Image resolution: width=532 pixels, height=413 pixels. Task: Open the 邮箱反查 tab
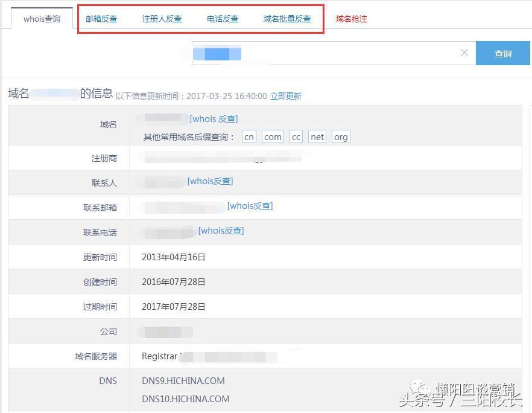point(101,19)
